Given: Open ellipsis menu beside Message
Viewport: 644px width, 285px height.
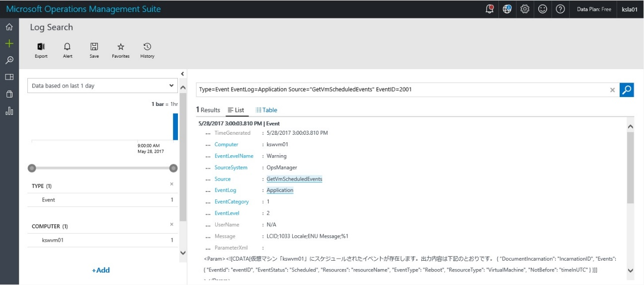Looking at the screenshot, I should pos(208,236).
